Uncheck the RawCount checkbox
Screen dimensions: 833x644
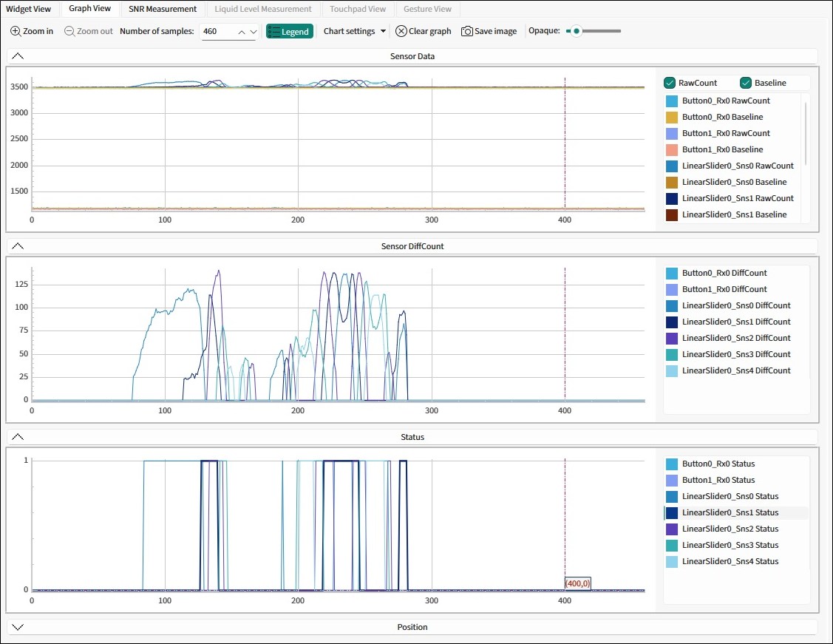[670, 83]
